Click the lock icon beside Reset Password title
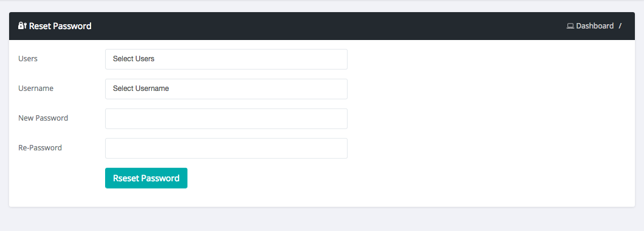 [22, 26]
